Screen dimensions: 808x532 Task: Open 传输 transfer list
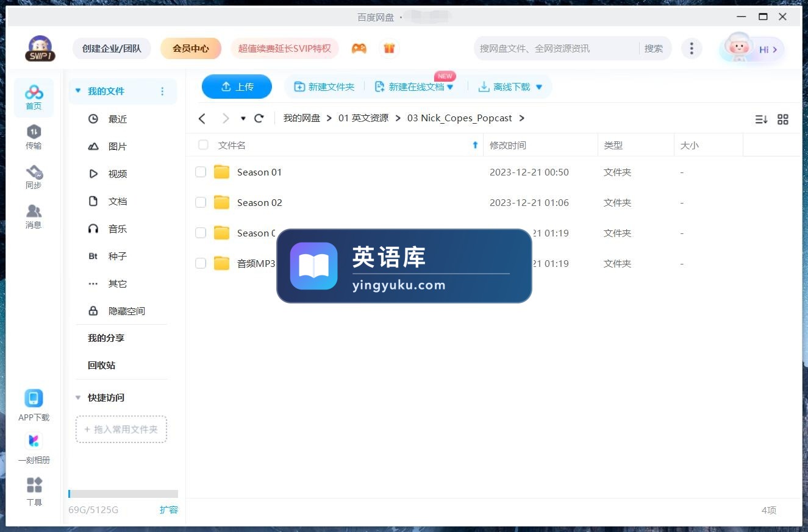34,137
